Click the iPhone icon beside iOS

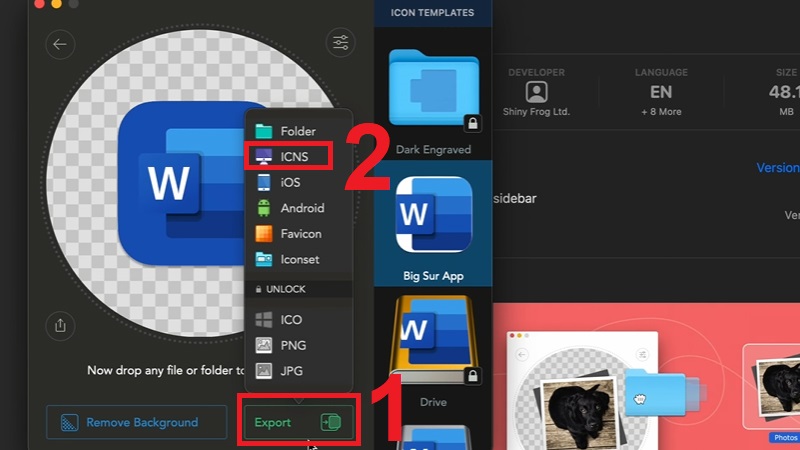coord(264,182)
